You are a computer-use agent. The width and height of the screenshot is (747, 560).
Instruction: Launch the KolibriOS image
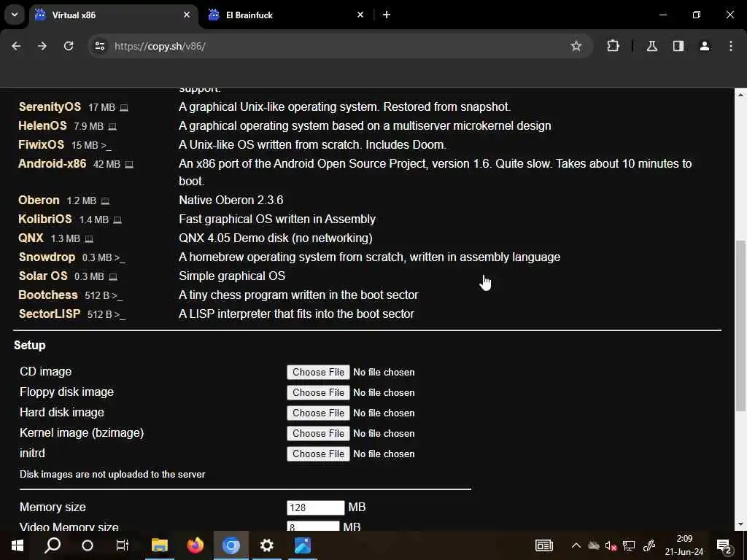(x=44, y=219)
